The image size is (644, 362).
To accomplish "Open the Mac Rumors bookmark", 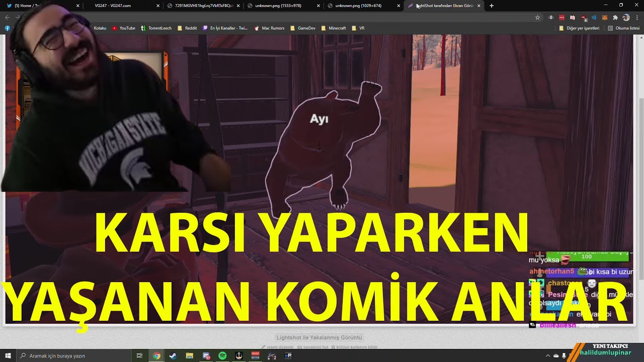I will coord(270,28).
